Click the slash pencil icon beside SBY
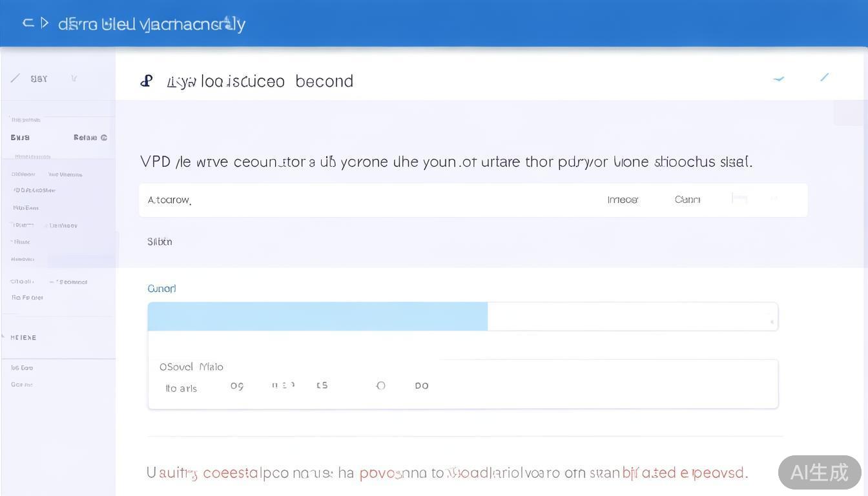This screenshot has height=496, width=868. click(15, 78)
